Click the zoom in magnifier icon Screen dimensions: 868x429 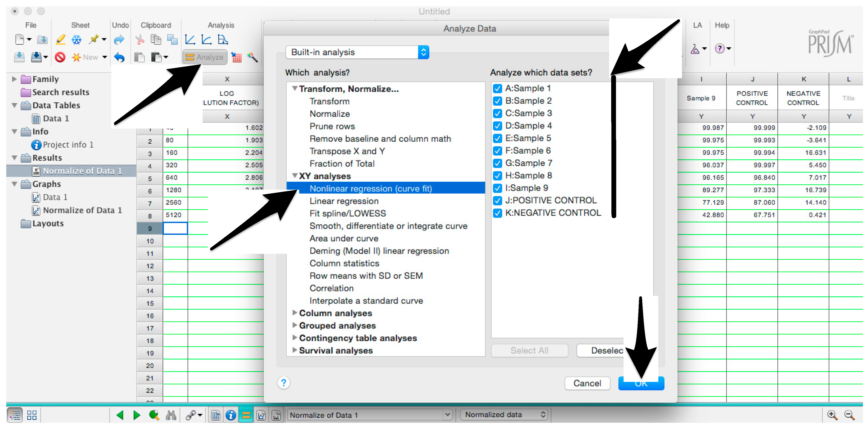(832, 415)
